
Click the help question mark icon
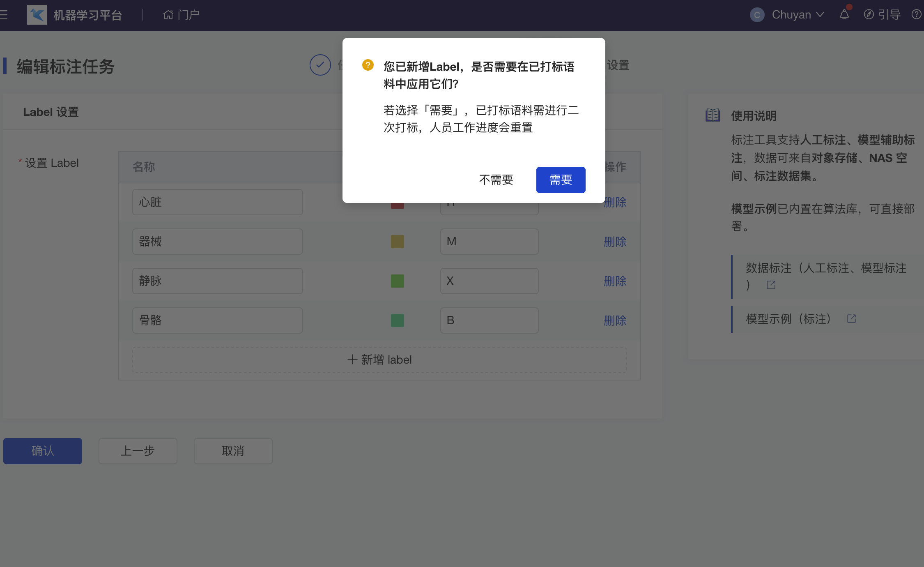pyautogui.click(x=916, y=15)
